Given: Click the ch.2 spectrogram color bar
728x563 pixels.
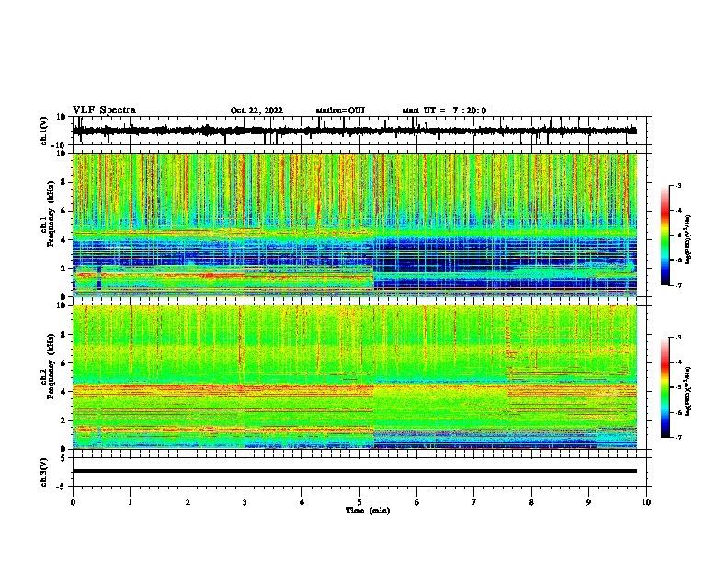Looking at the screenshot, I should pyautogui.click(x=665, y=387).
